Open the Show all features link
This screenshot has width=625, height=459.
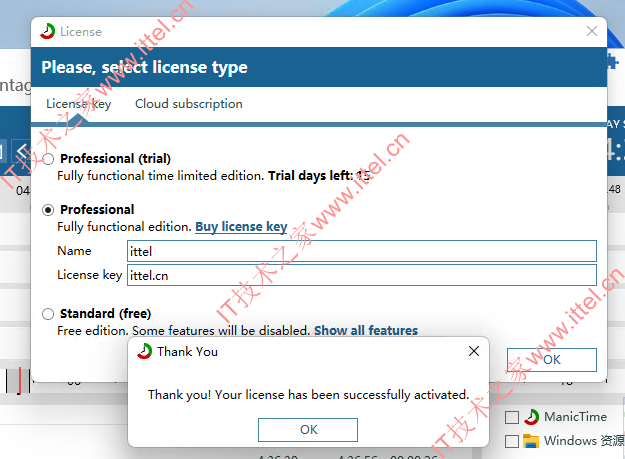pos(366,330)
